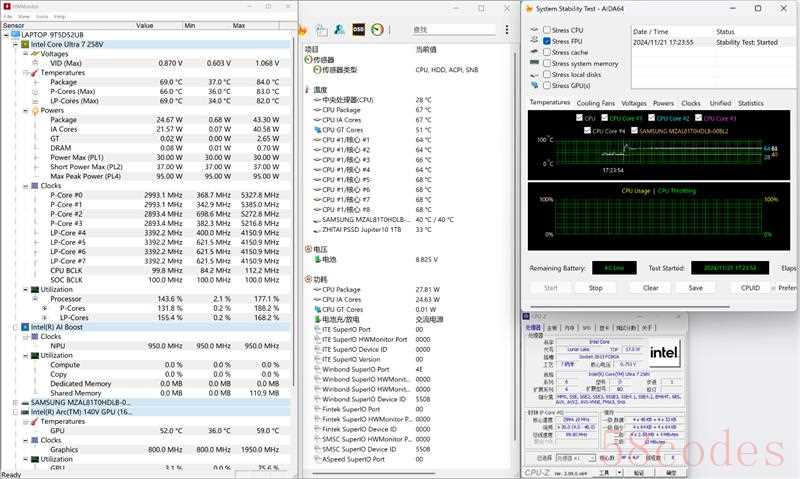The width and height of the screenshot is (800, 479).
Task: Click the Intel AI Boost node icon
Action: [x=25, y=327]
